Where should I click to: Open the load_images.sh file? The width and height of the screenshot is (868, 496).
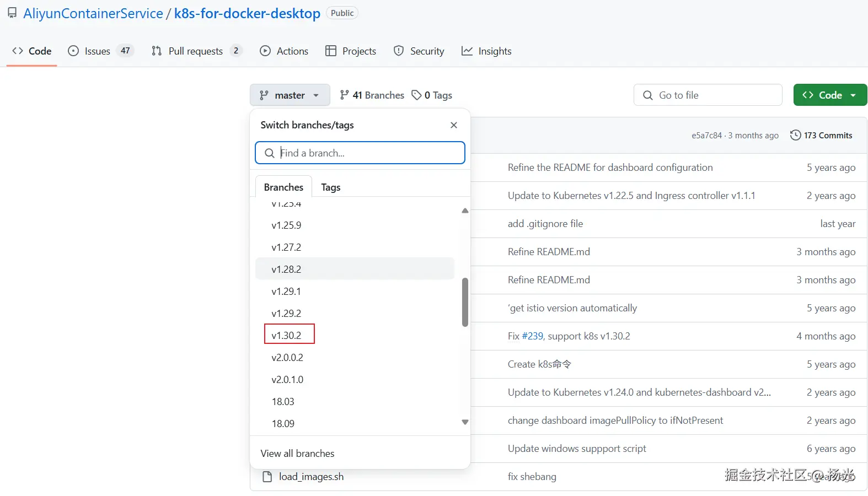(311, 477)
